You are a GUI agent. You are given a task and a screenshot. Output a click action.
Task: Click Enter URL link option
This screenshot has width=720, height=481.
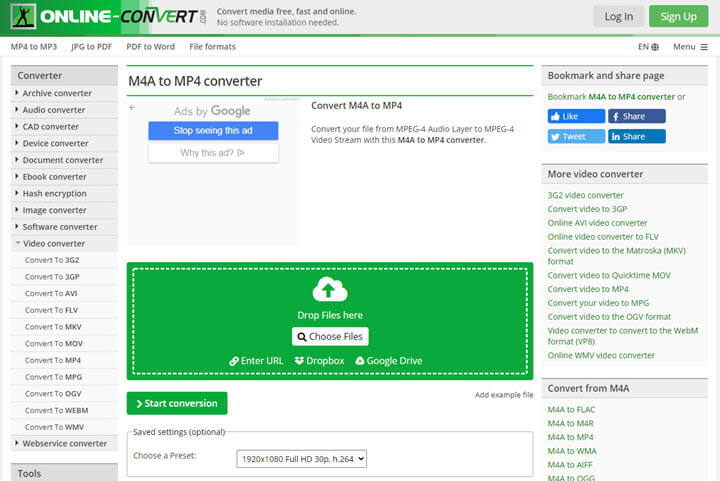click(x=256, y=361)
